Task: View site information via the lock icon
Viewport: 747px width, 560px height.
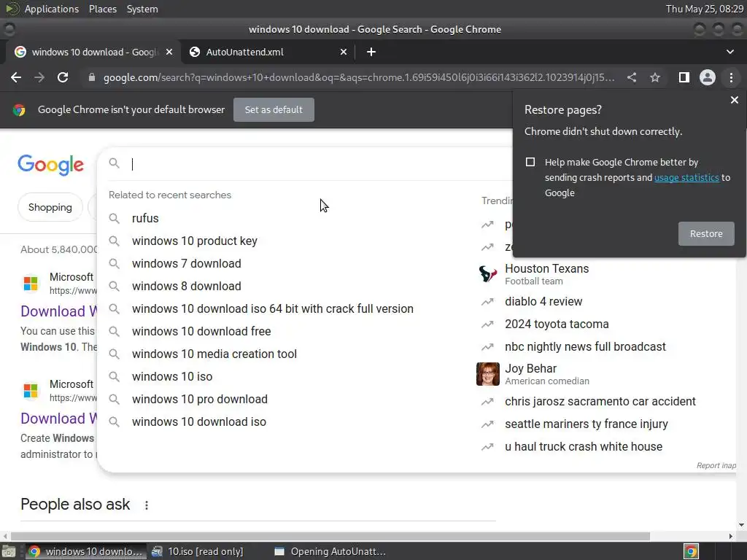Action: (x=92, y=77)
